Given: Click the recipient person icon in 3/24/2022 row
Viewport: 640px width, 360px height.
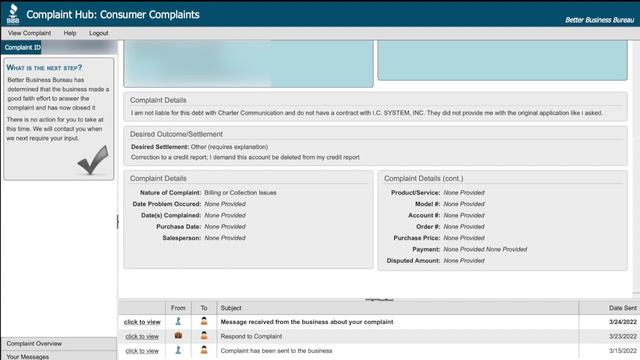Looking at the screenshot, I should [204, 322].
